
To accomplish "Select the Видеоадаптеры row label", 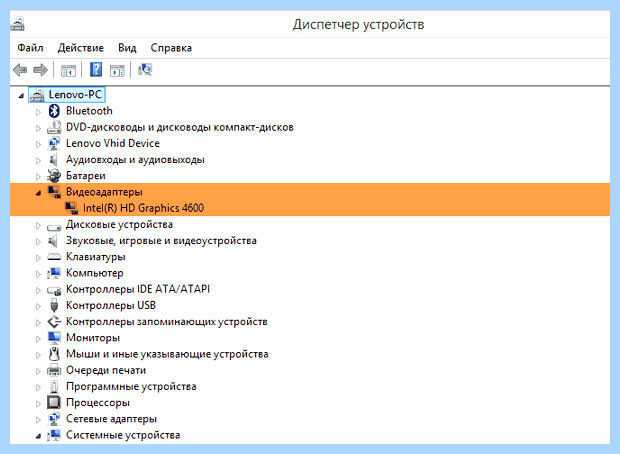I will [104, 192].
